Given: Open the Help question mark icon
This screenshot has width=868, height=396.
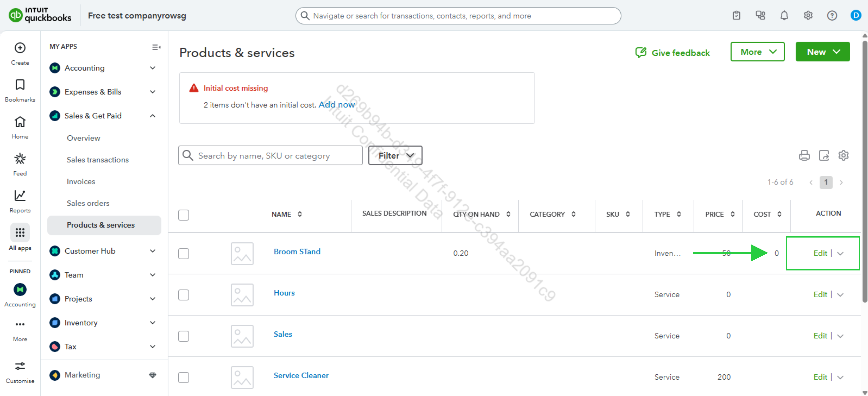Looking at the screenshot, I should pos(832,16).
